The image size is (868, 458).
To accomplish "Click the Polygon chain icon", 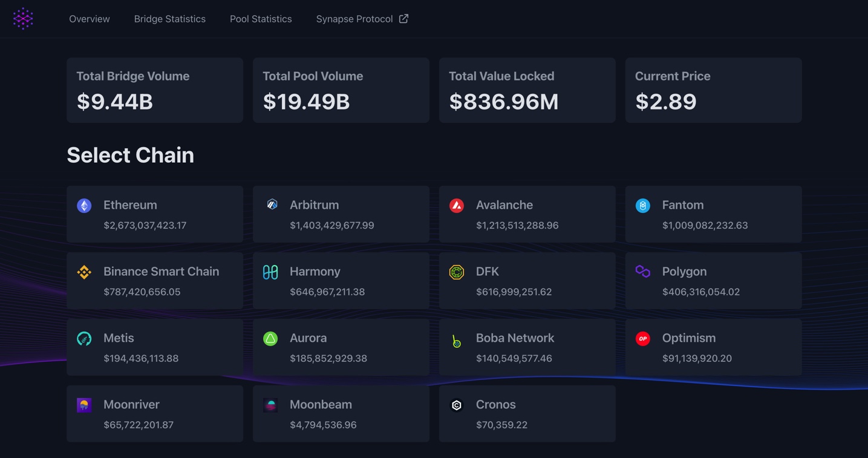I will (643, 271).
